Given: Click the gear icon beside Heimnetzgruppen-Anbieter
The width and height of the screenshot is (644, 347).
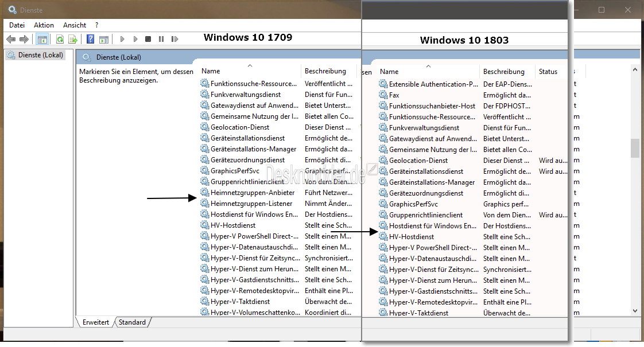Looking at the screenshot, I should (204, 192).
